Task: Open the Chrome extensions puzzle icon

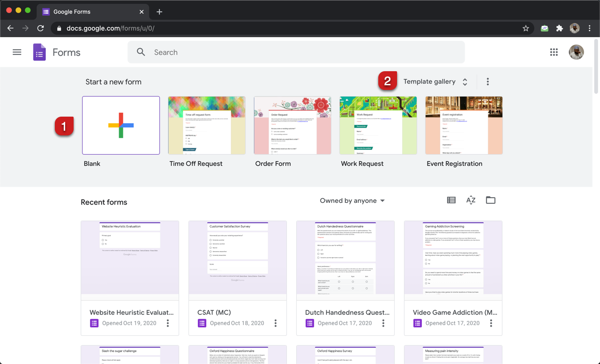Action: pyautogui.click(x=559, y=28)
